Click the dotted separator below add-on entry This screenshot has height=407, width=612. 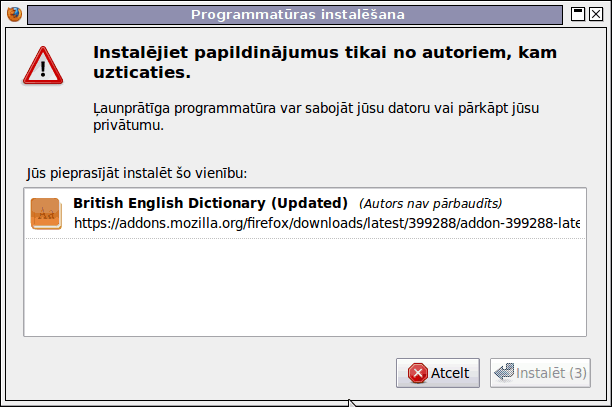click(305, 238)
